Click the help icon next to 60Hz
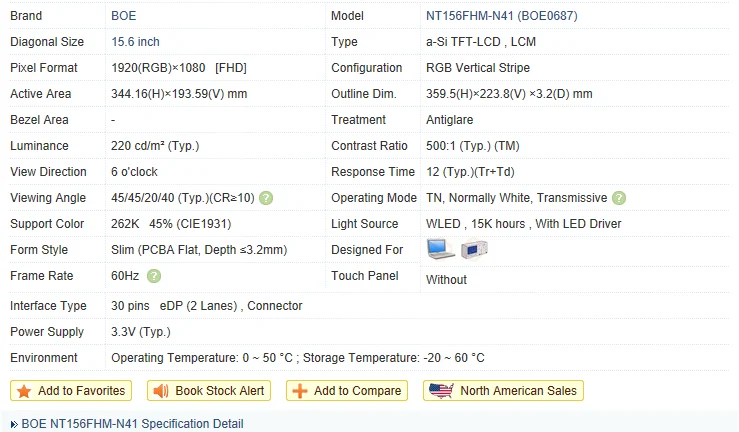739x432 pixels. [x=154, y=276]
